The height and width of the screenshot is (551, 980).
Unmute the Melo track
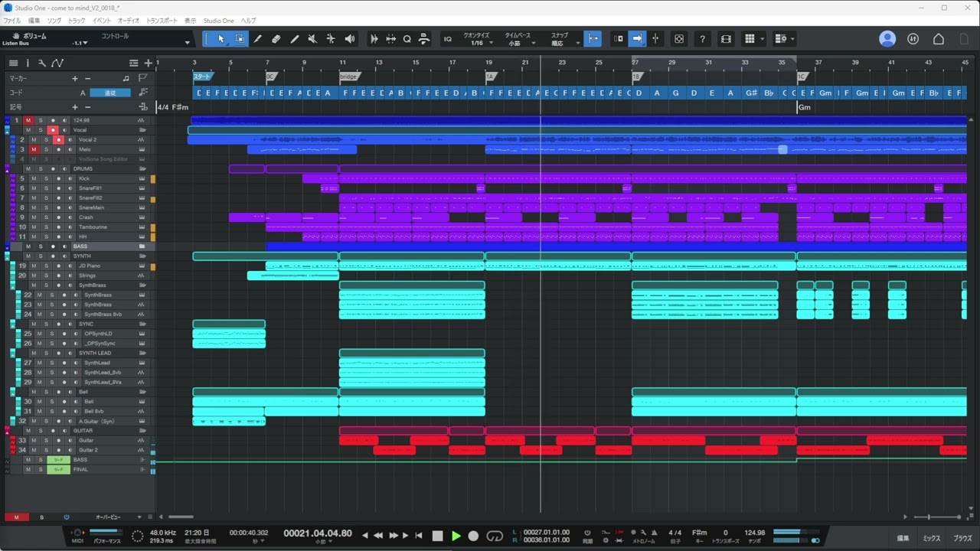coord(33,149)
